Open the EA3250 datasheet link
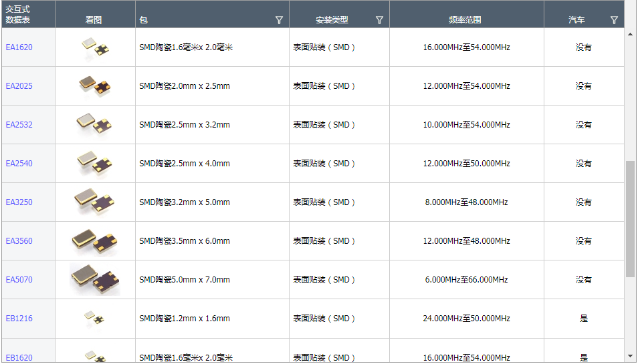 point(19,202)
